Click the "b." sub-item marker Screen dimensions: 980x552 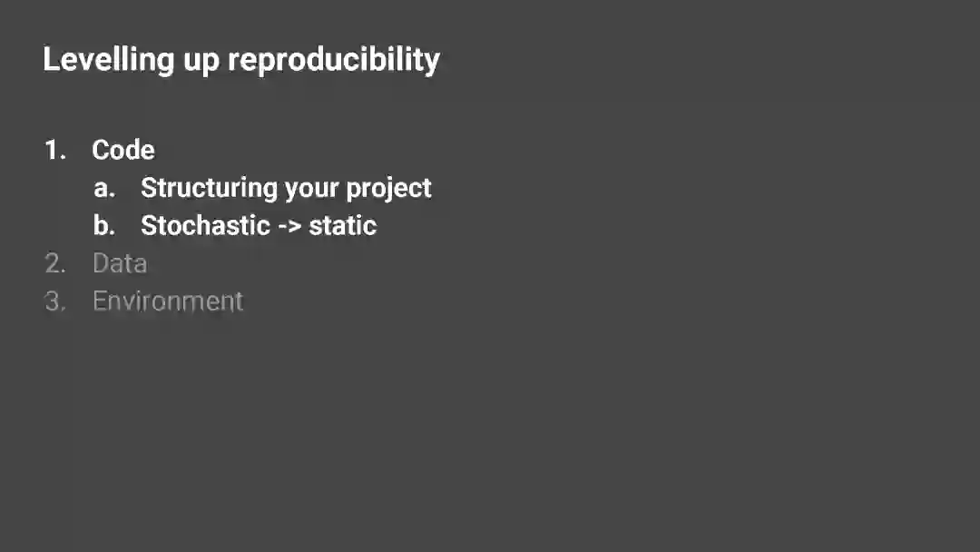pos(104,226)
